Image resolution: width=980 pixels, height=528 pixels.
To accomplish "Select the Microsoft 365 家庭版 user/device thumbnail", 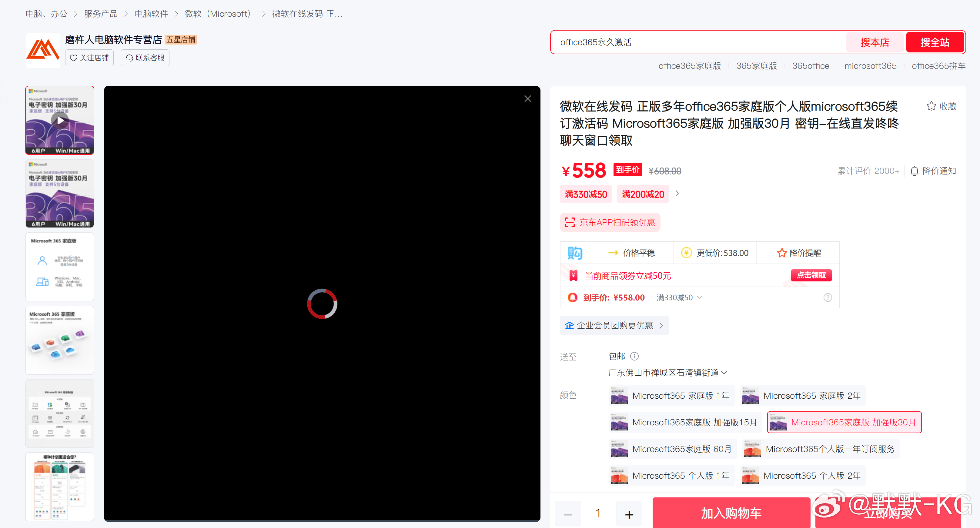I will [60, 267].
